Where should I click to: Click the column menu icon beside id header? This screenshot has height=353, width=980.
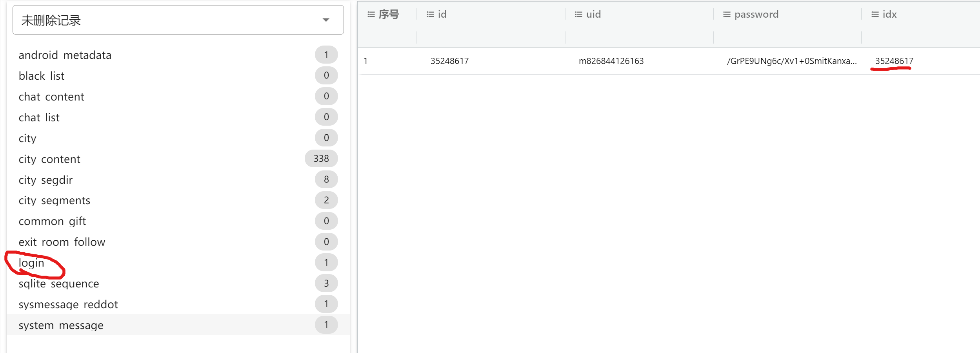coord(430,15)
